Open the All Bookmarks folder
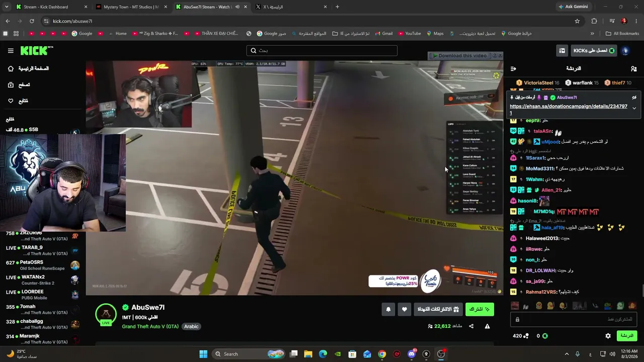644x362 pixels. coord(622,34)
